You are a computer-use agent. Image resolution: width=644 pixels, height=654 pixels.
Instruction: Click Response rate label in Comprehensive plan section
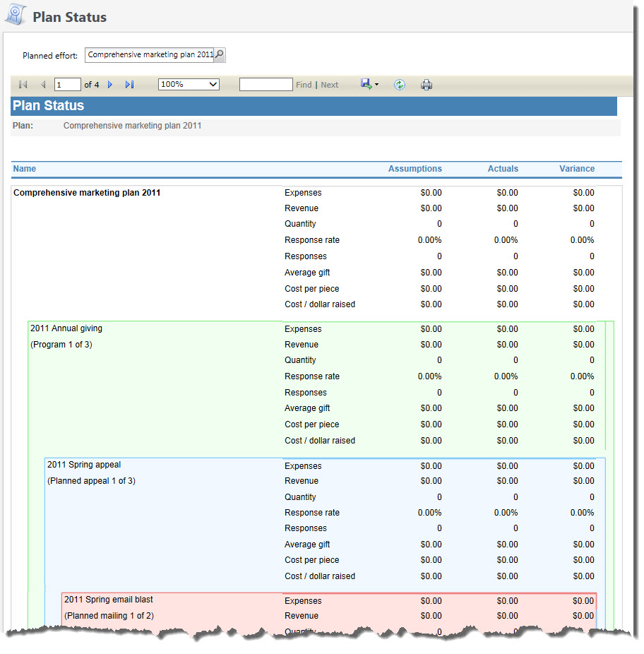pyautogui.click(x=312, y=240)
